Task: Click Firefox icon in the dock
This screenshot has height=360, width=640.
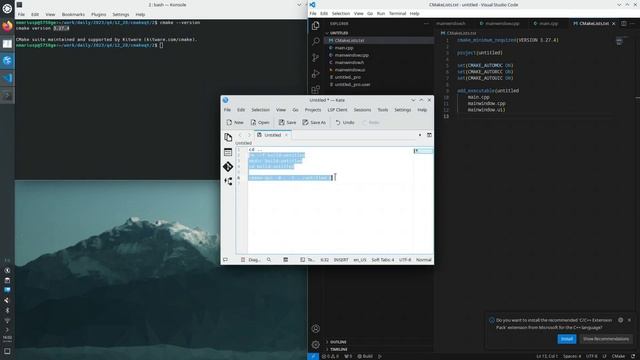Action: point(7,27)
